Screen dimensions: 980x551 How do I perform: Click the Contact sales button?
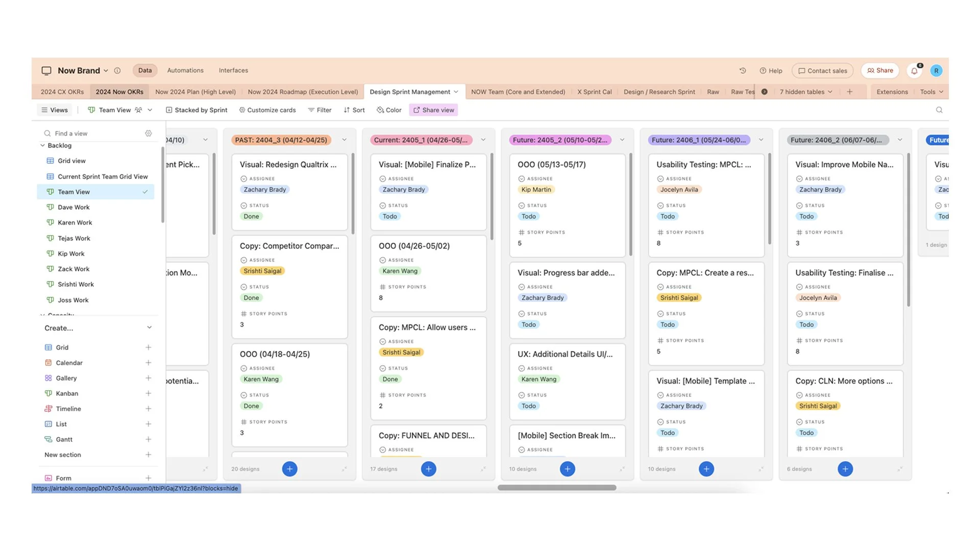(822, 71)
